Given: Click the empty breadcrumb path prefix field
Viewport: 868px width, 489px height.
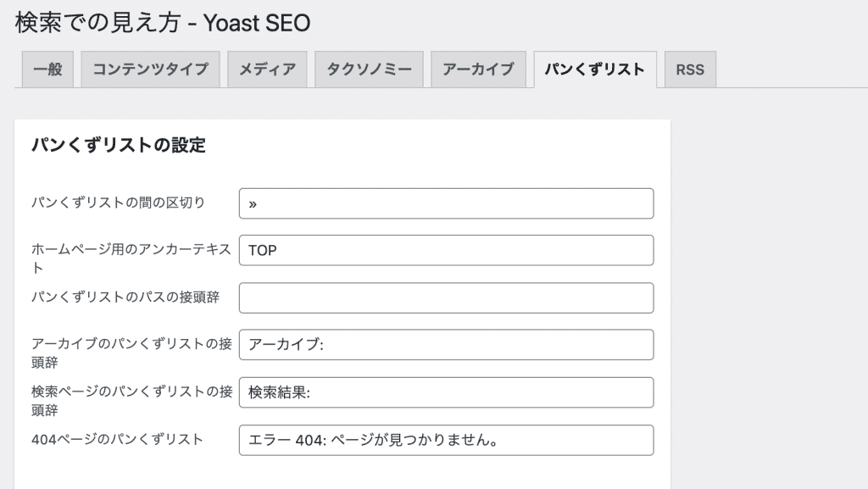Looking at the screenshot, I should tap(446, 298).
